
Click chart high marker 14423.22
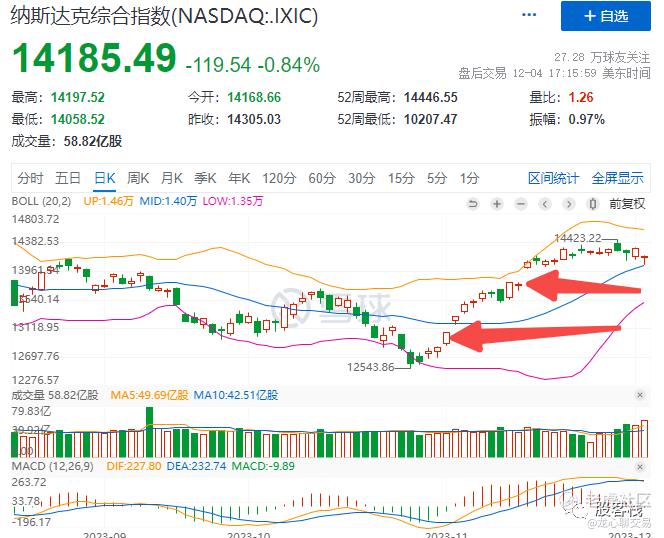(578, 238)
